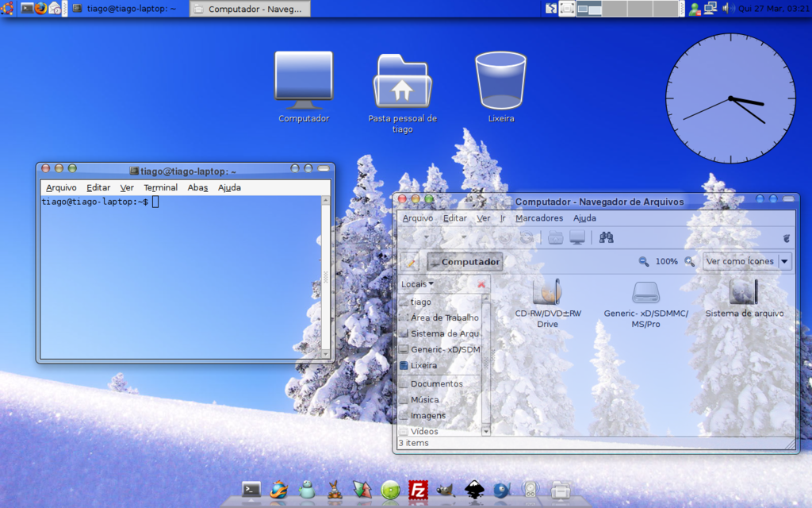Zoom out with the minus magnifier
The image size is (812, 508).
[644, 262]
